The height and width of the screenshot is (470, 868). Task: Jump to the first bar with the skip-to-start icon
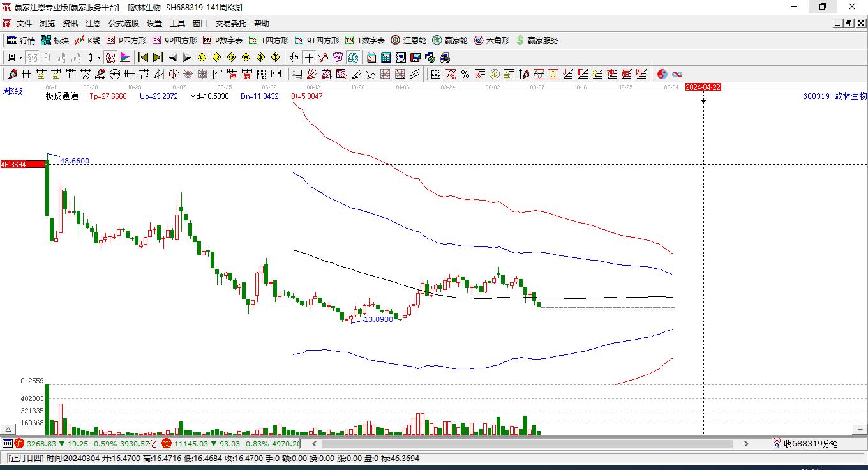[144, 57]
